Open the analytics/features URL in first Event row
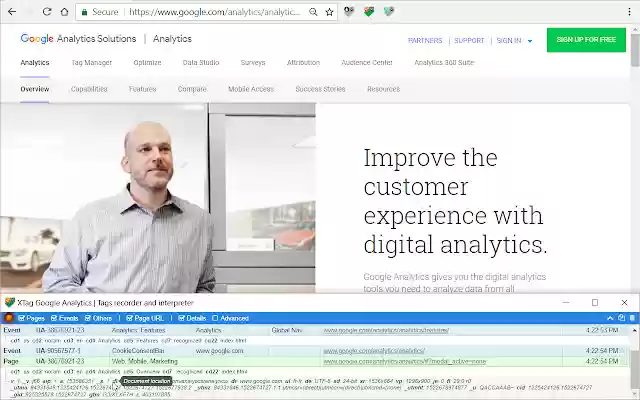Viewport: 640px width, 400px height. 386,330
